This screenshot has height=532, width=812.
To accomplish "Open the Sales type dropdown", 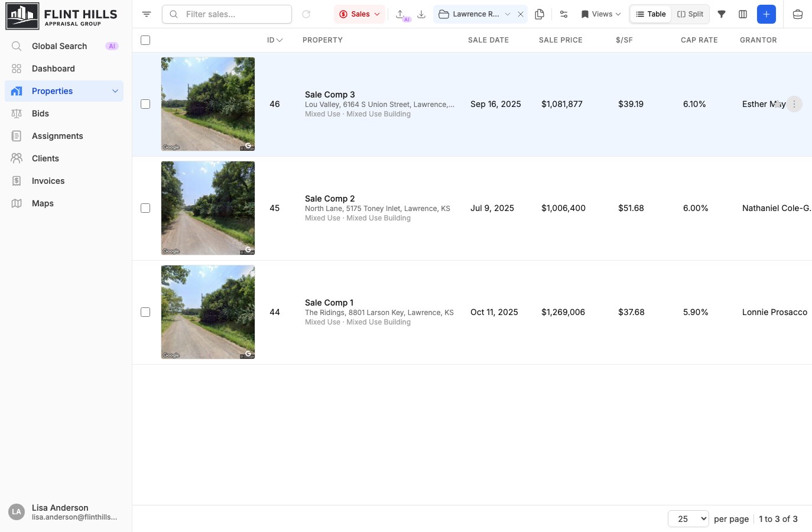I will (359, 14).
